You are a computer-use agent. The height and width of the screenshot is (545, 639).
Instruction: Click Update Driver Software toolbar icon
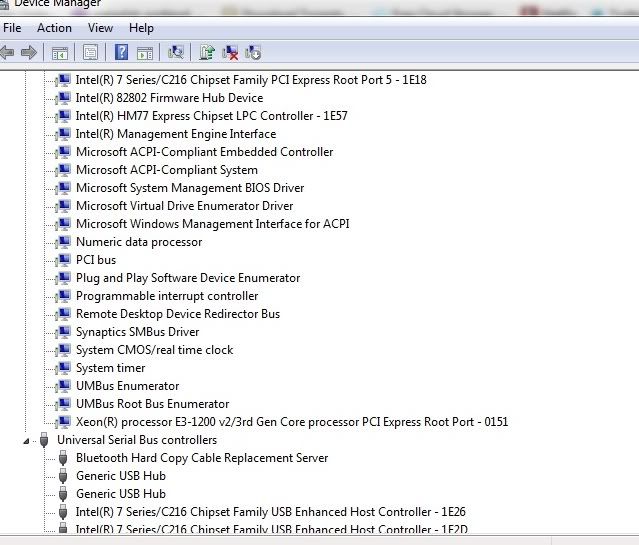[207, 53]
